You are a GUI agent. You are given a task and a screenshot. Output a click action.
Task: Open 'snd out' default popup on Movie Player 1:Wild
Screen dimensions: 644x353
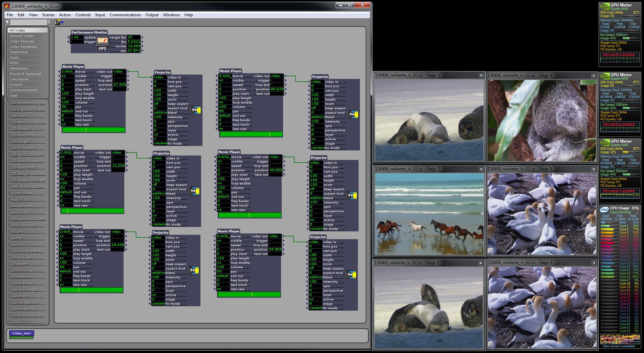(67, 111)
